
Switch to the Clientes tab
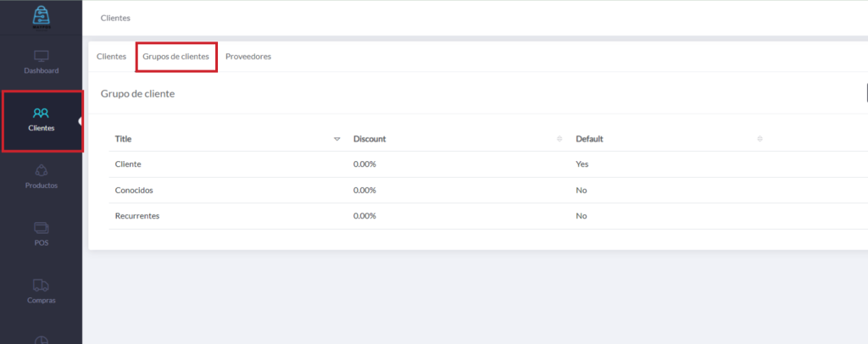tap(111, 57)
